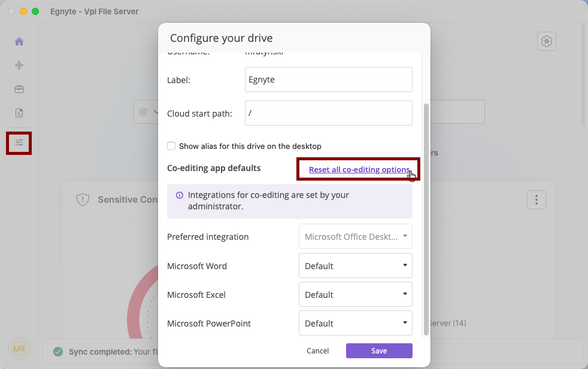The image size is (588, 369).
Task: Open the Home icon in sidebar
Action: tap(19, 41)
